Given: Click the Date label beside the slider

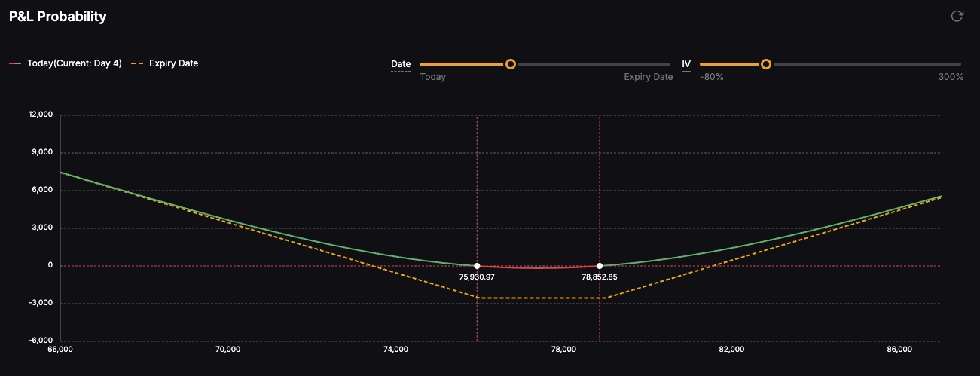Looking at the screenshot, I should pos(401,64).
